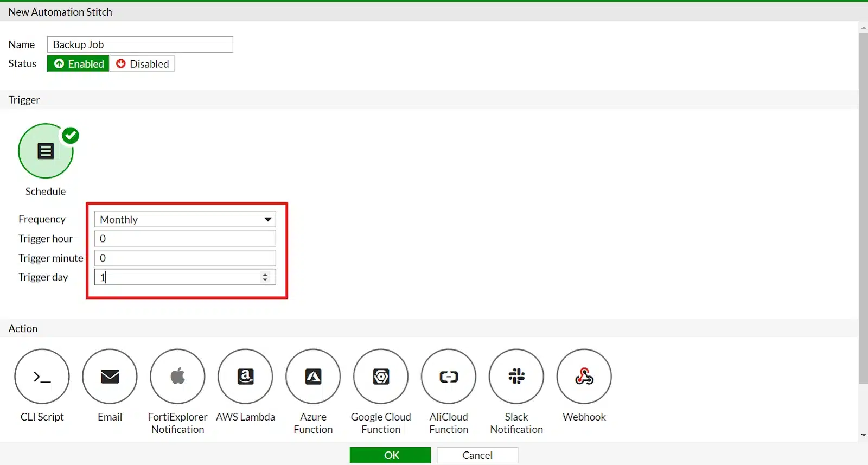
Task: Increase Trigger day using up arrow
Action: (x=265, y=275)
